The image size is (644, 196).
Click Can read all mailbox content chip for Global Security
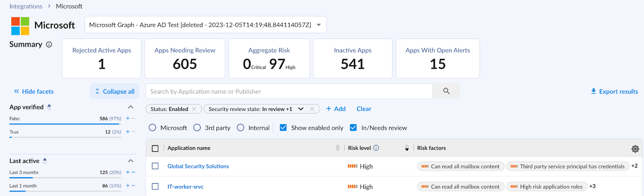pyautogui.click(x=461, y=166)
